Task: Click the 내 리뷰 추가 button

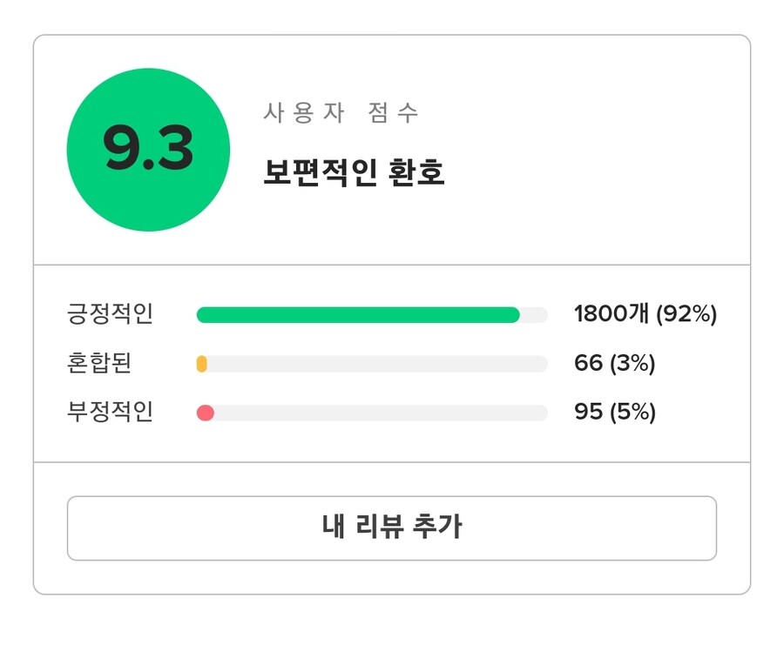Action: 392,528
